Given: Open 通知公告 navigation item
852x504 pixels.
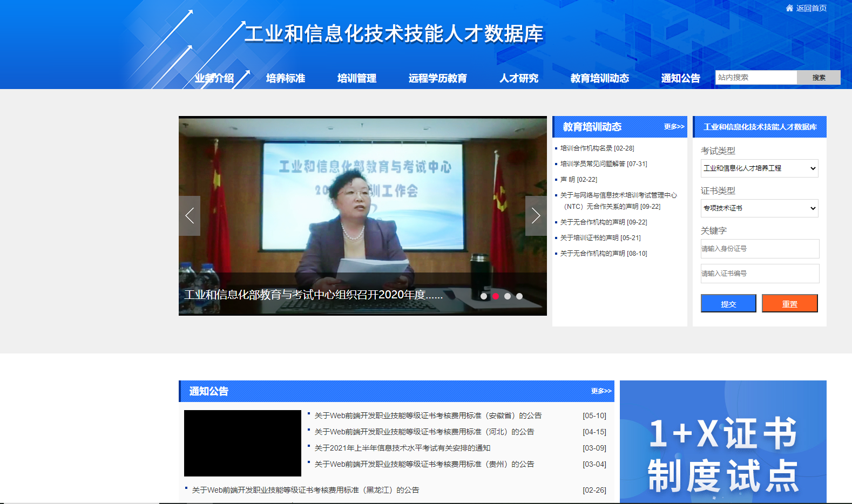Looking at the screenshot, I should [681, 78].
